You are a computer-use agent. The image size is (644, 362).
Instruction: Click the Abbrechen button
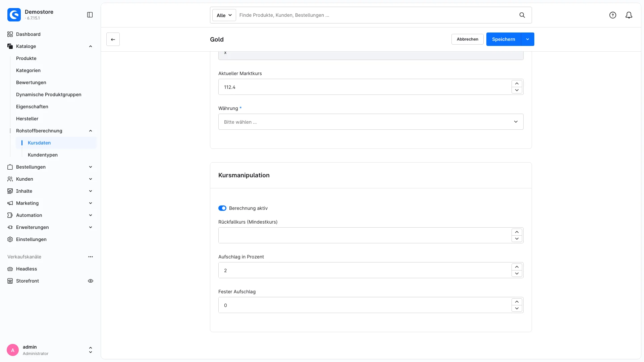click(x=468, y=39)
